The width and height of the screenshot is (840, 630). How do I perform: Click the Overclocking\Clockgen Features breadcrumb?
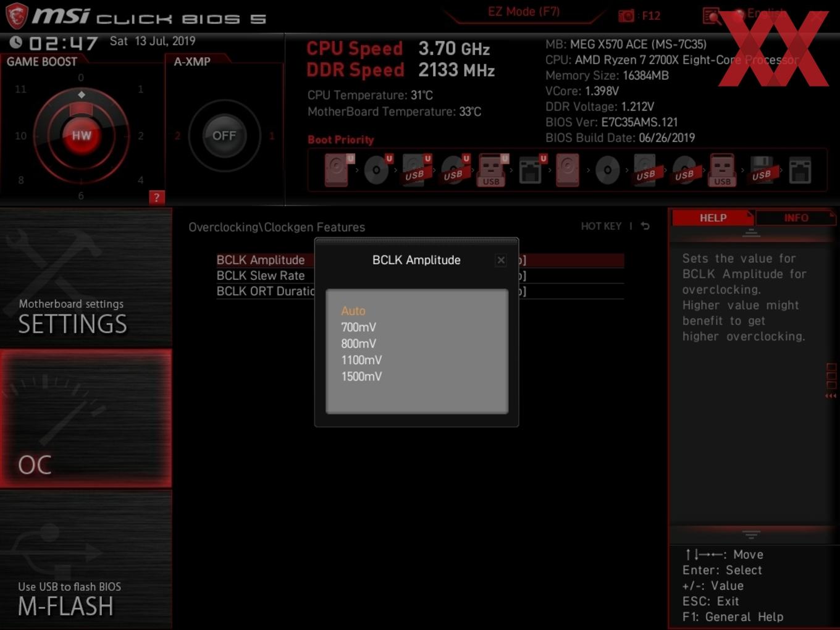tap(277, 227)
